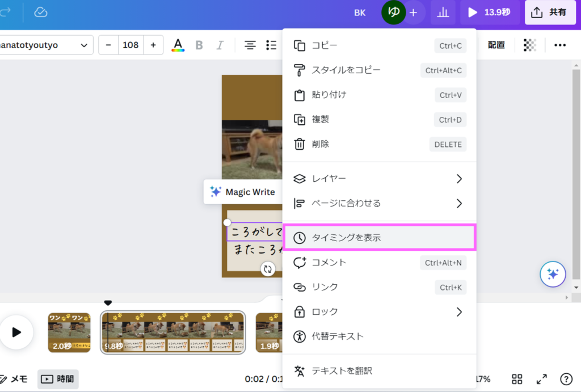The image size is (581, 392).
Task: Select タイミングを表示 in context menu
Action: [378, 238]
